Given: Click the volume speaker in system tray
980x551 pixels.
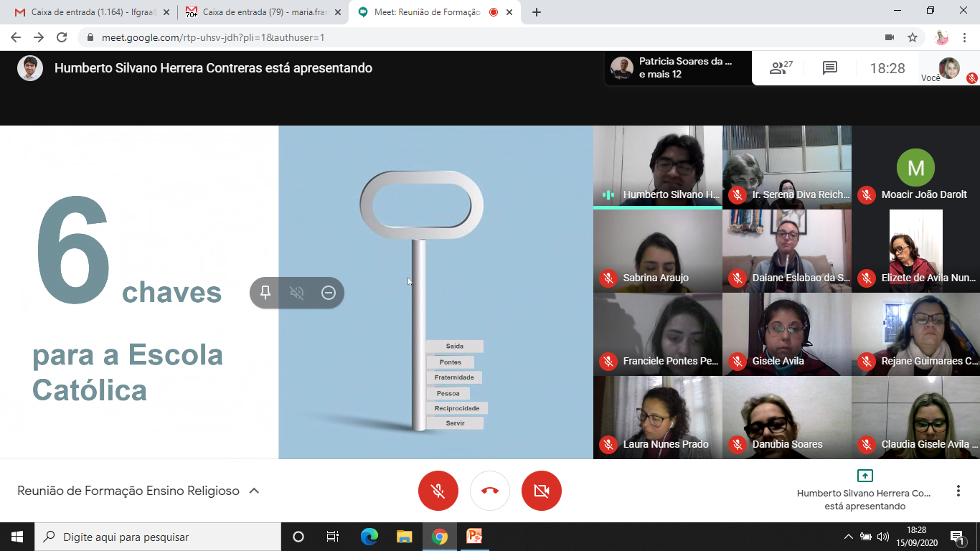Looking at the screenshot, I should point(883,537).
